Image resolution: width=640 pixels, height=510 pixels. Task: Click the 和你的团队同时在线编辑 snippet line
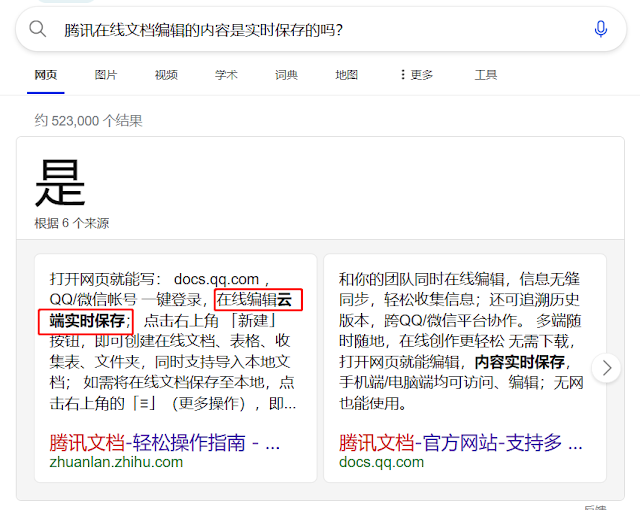459,279
